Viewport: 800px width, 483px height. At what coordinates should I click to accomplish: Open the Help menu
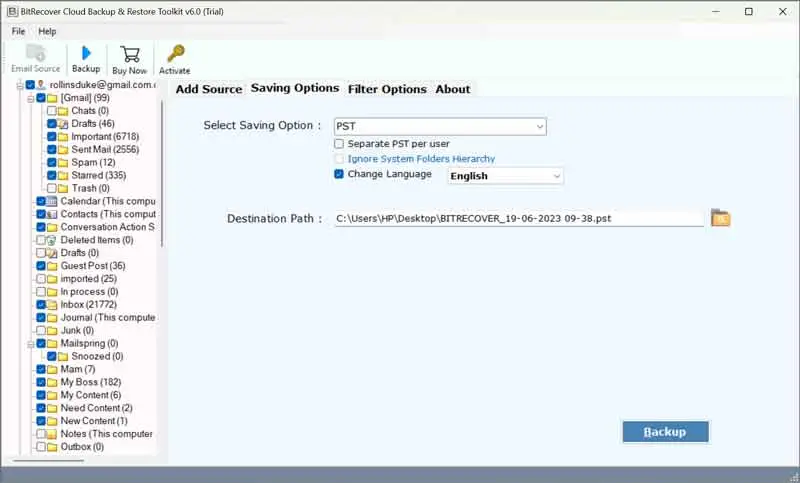tap(47, 31)
